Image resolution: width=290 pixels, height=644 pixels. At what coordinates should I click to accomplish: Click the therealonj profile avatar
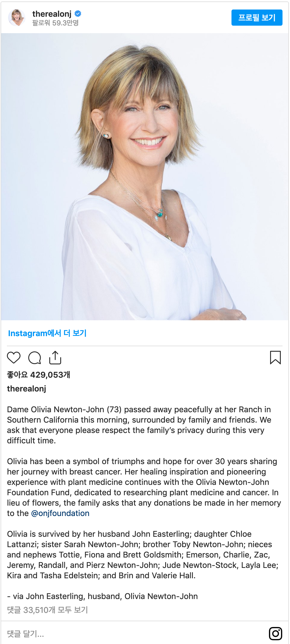17,18
